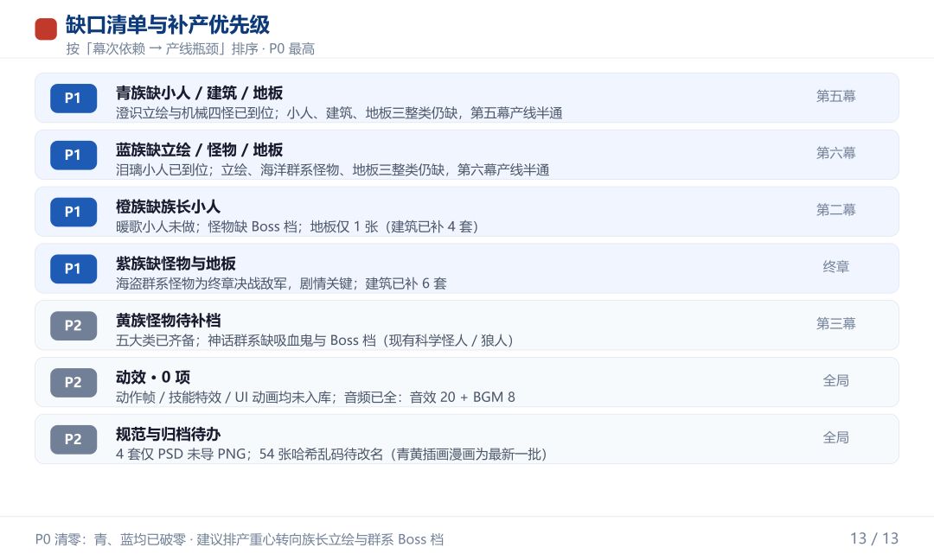Click the description starting with "暖歌小人未做"
The image size is (934, 560).
[x=297, y=226]
